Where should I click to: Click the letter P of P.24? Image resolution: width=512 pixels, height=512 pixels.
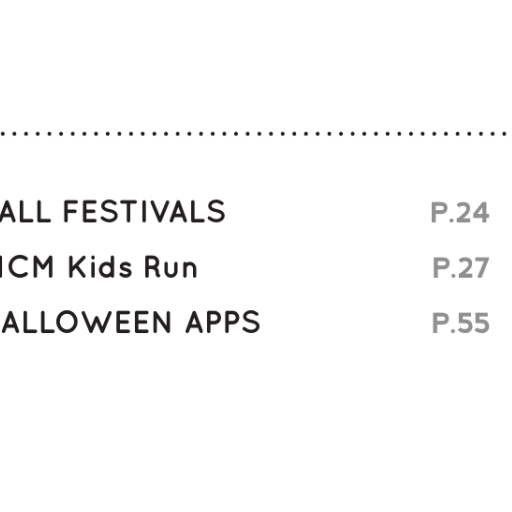tap(439, 212)
